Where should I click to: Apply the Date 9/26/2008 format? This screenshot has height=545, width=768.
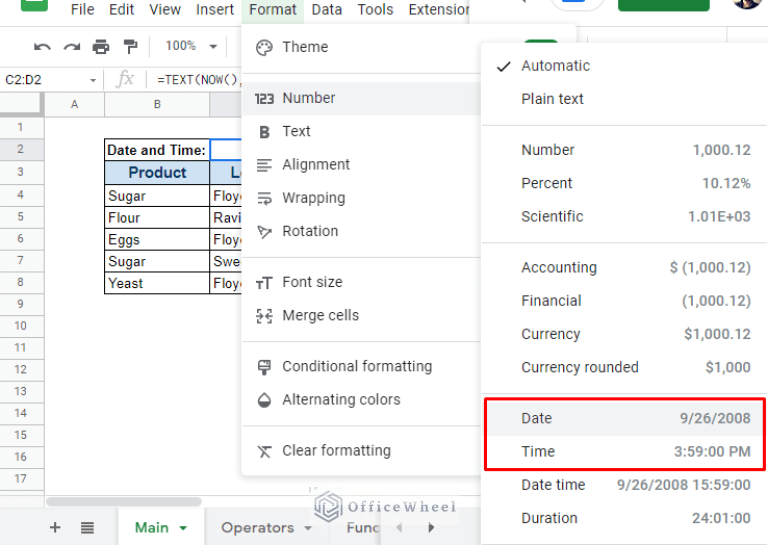point(624,418)
